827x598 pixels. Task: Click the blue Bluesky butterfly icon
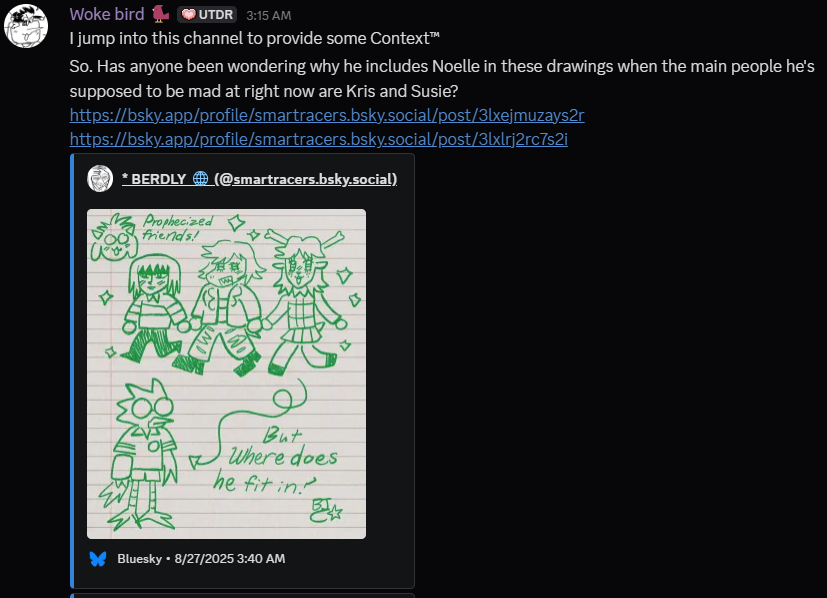97,558
